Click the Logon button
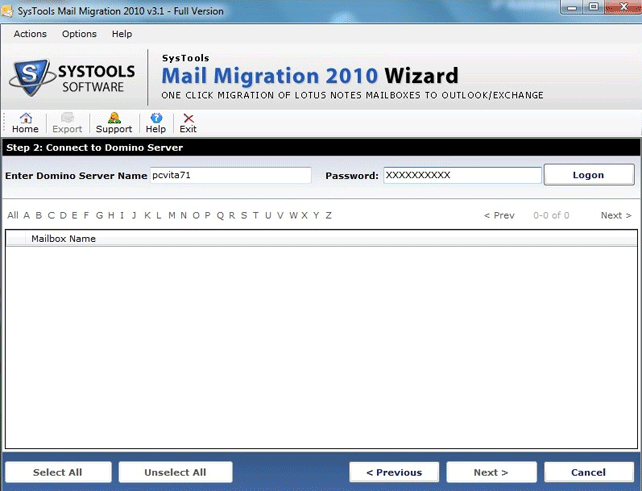Viewport: 642px width, 491px height. click(589, 175)
